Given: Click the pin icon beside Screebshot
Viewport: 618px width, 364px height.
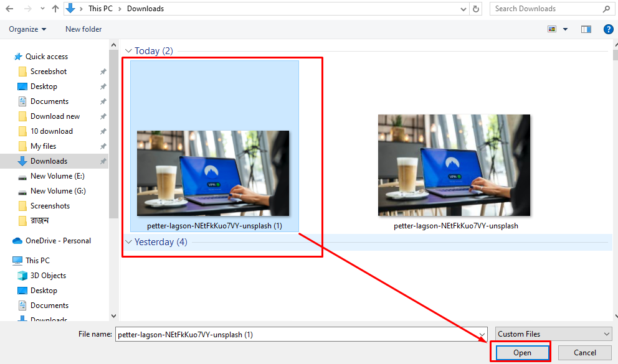Looking at the screenshot, I should click(x=103, y=72).
